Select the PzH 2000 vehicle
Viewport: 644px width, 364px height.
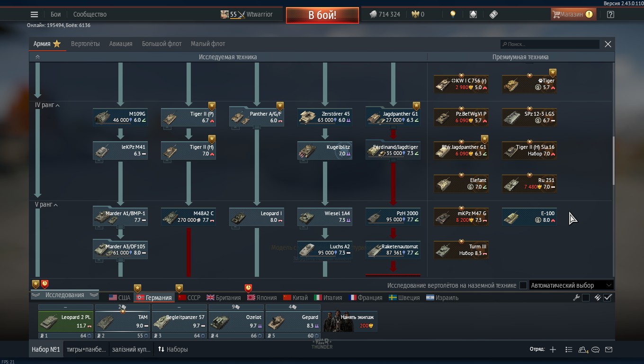[x=393, y=217]
